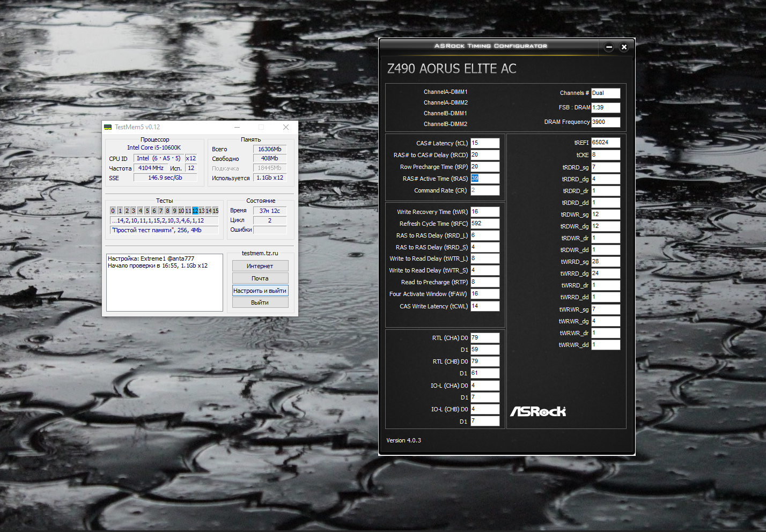Close the TestMem5 window
Image resolution: width=766 pixels, height=532 pixels.
(x=286, y=127)
